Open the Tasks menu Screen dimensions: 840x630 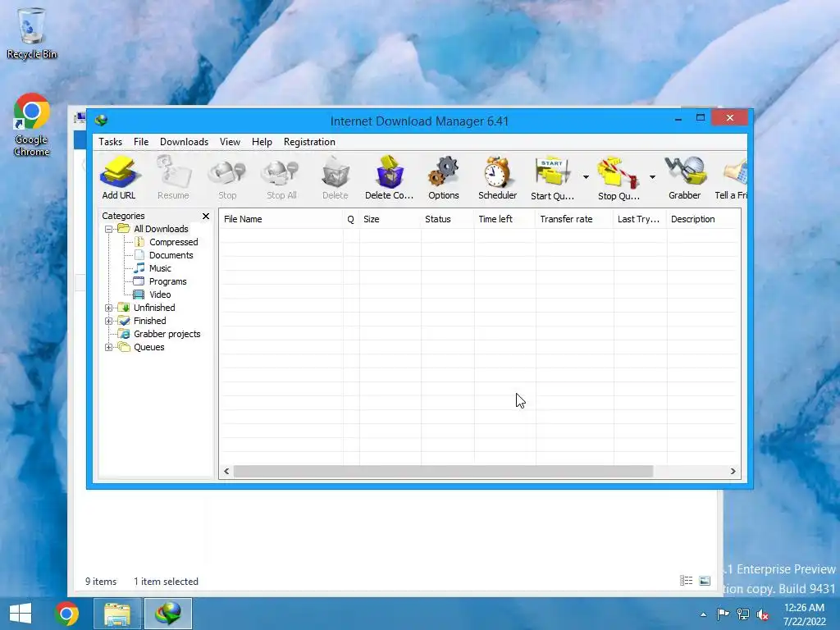[111, 142]
